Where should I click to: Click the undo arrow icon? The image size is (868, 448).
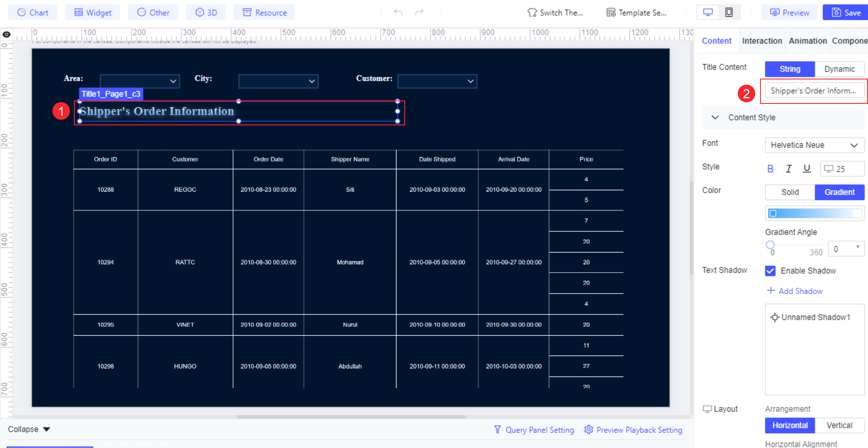[398, 12]
